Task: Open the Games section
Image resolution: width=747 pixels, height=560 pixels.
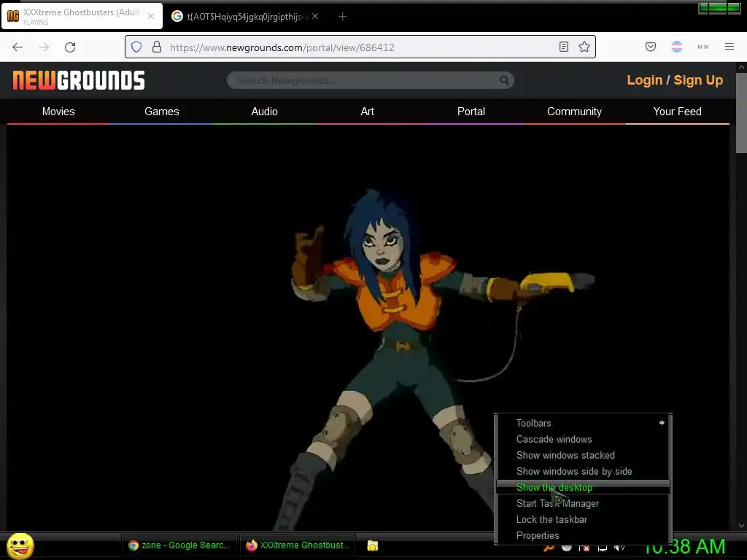Action: pos(162,112)
